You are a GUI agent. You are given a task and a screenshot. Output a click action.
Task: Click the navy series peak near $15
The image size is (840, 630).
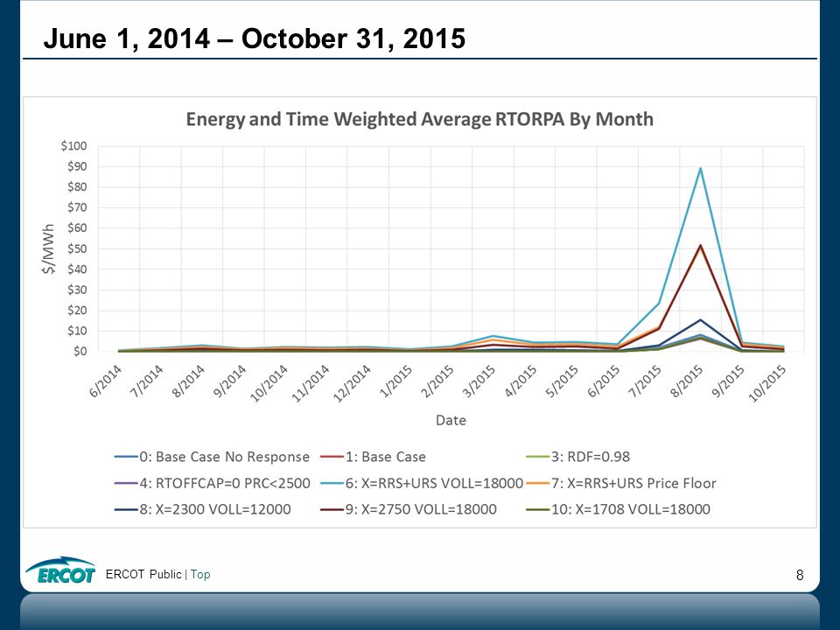pyautogui.click(x=700, y=320)
